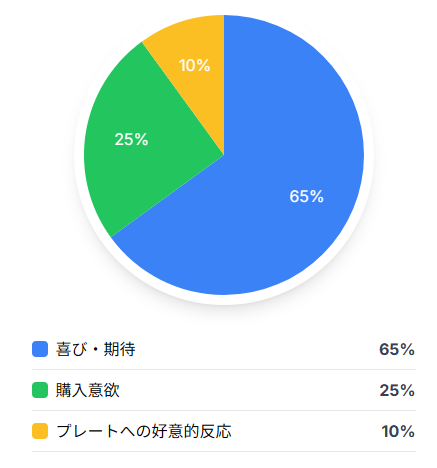
Task: Click the blue legend swatch for 喜び・期待
Action: [x=40, y=349]
